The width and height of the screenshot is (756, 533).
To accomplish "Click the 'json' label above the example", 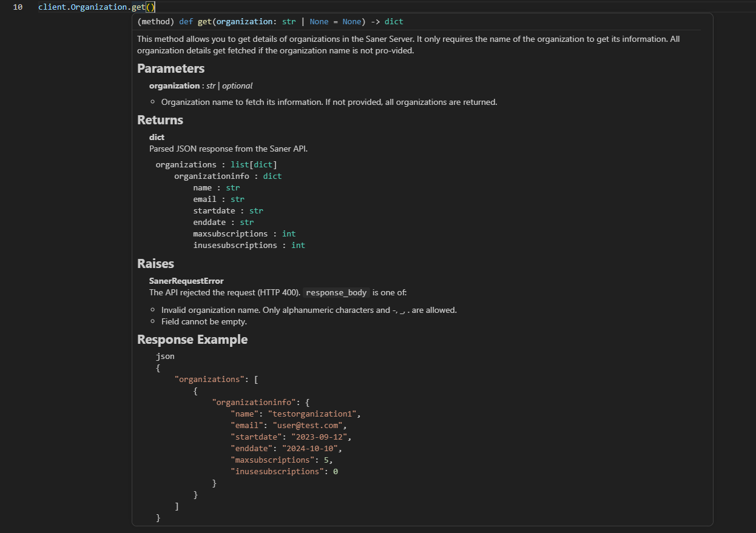I will 165,356.
